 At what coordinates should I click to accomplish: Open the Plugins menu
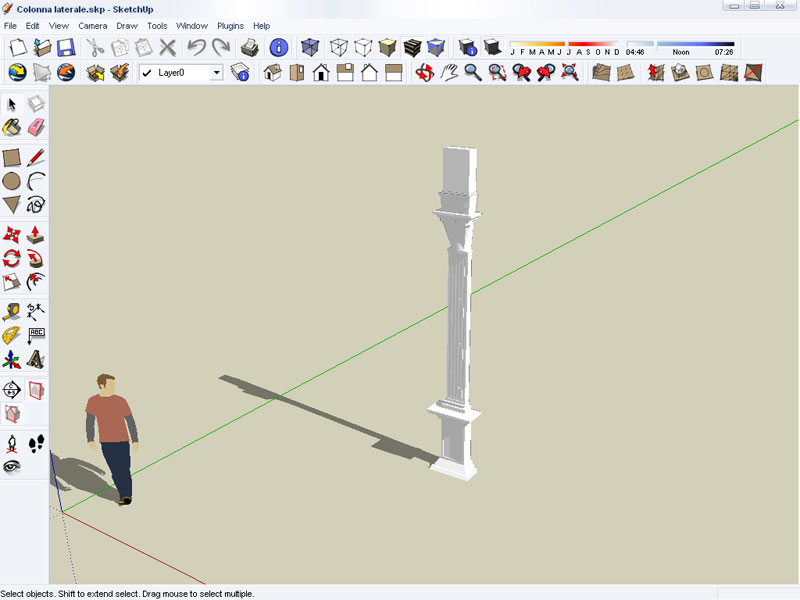click(x=230, y=25)
